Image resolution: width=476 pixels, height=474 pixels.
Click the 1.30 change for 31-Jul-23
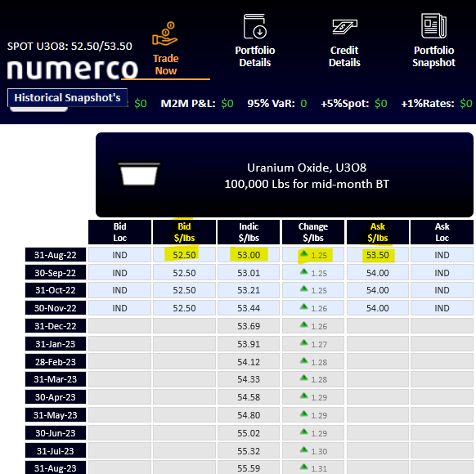tap(313, 451)
